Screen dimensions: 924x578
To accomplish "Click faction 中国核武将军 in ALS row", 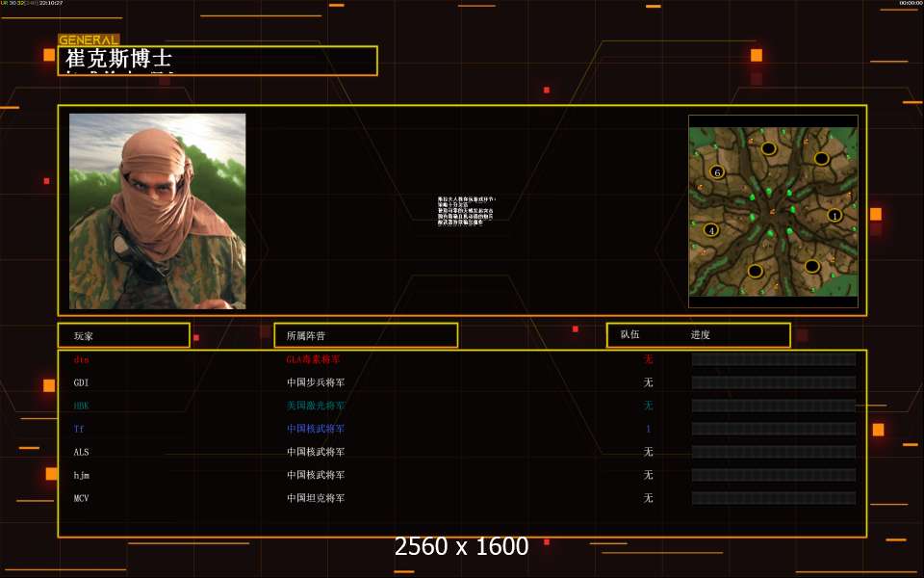I will click(x=316, y=452).
